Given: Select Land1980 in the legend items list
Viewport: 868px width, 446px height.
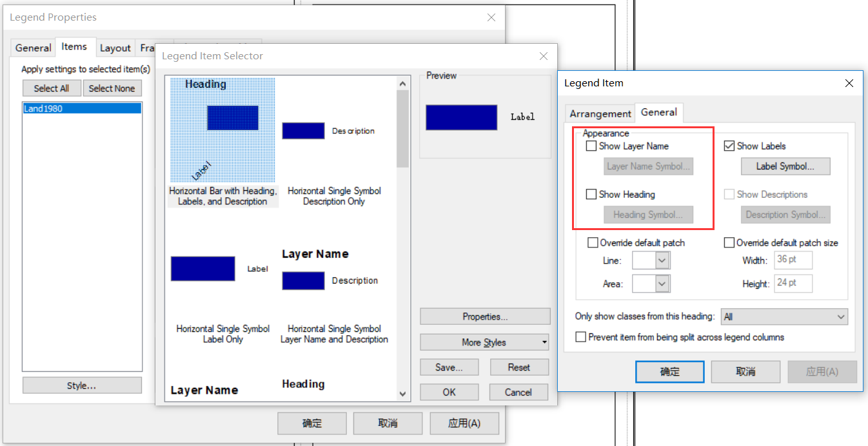Looking at the screenshot, I should click(82, 108).
